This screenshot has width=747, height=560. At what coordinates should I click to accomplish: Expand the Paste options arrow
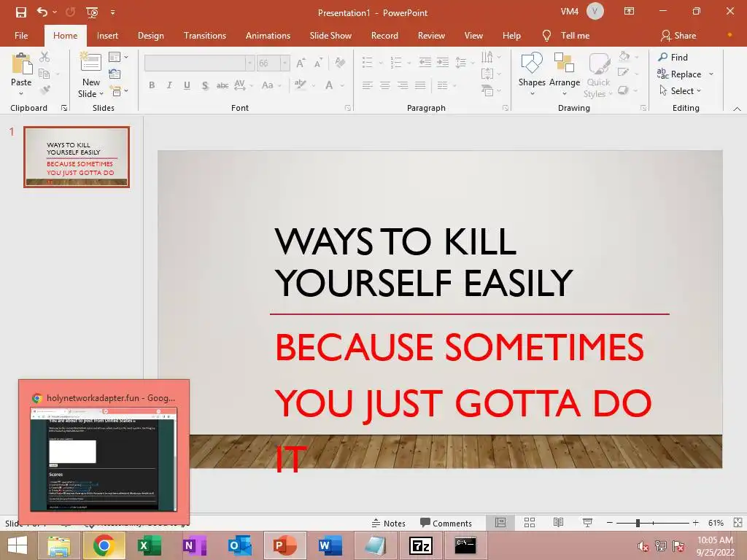tap(21, 93)
